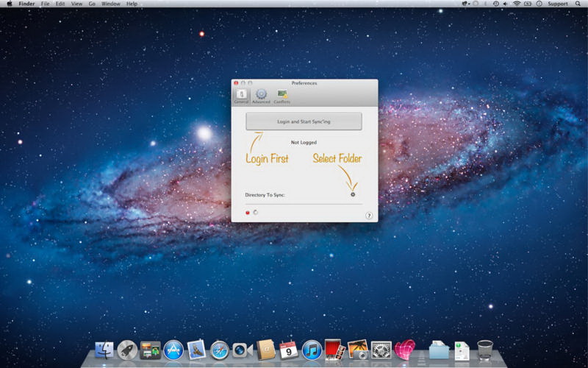Open the Apple menu
Image resolution: width=588 pixels, height=368 pixels.
coord(10,4)
